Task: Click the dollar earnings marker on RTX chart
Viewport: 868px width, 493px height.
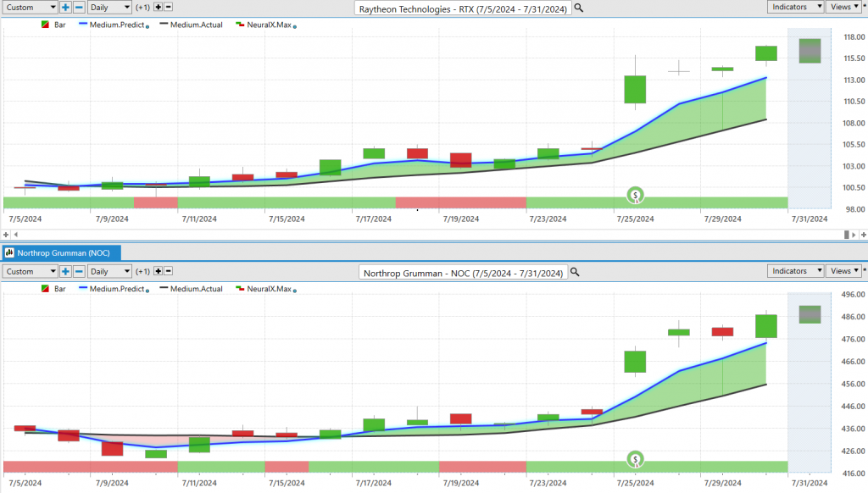Action: tap(635, 195)
